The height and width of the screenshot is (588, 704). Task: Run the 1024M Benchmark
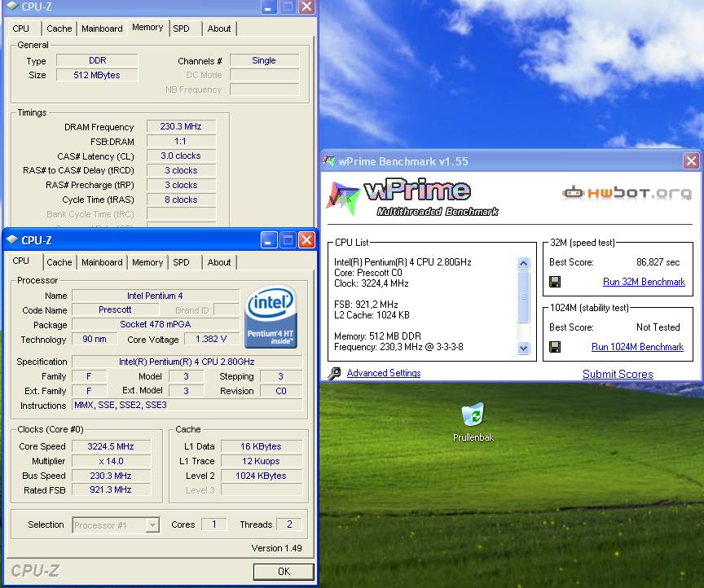coord(637,347)
